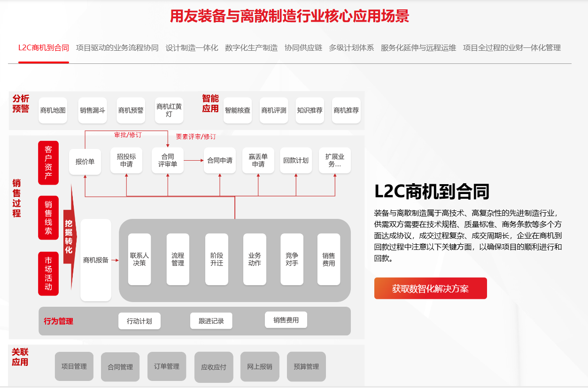Image resolution: width=588 pixels, height=388 pixels.
Task: Click the 行动计划 box
Action: (x=139, y=321)
